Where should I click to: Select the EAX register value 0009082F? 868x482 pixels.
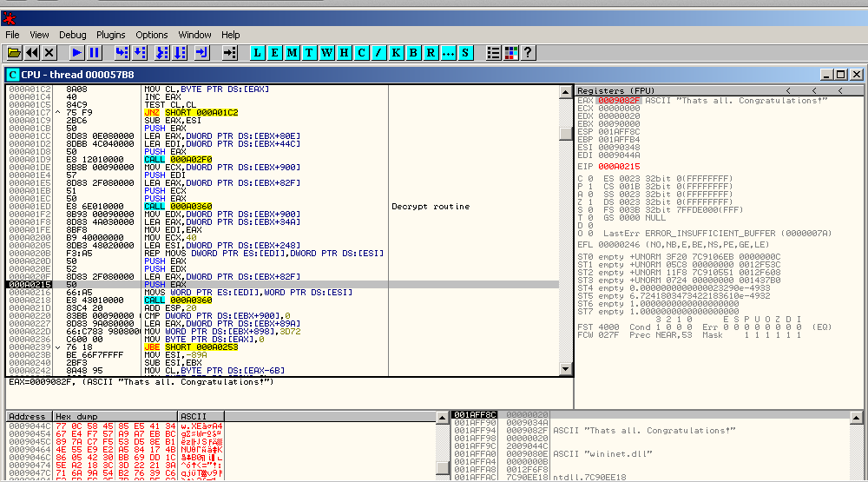click(x=618, y=101)
